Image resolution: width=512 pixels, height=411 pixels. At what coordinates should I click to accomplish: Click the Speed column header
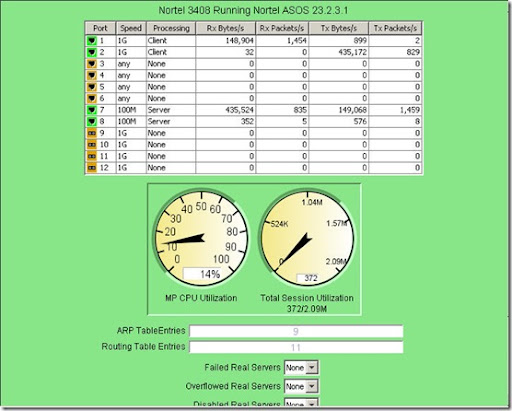131,28
